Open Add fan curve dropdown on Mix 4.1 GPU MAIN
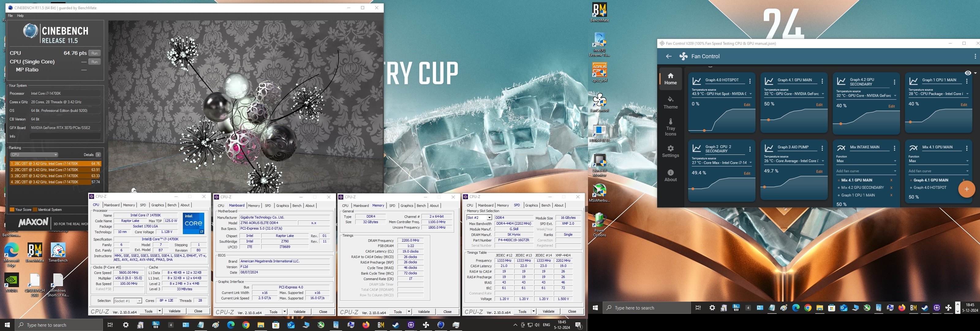980x331 pixels. pos(939,171)
